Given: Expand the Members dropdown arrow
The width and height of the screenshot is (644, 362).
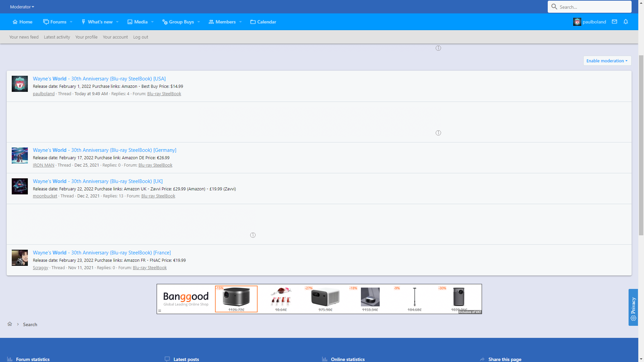Looking at the screenshot, I should pyautogui.click(x=240, y=22).
